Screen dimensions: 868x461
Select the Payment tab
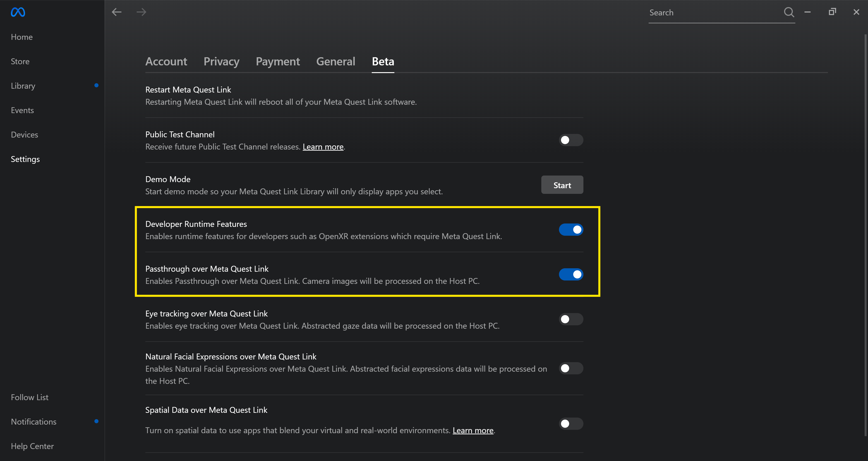coord(278,62)
